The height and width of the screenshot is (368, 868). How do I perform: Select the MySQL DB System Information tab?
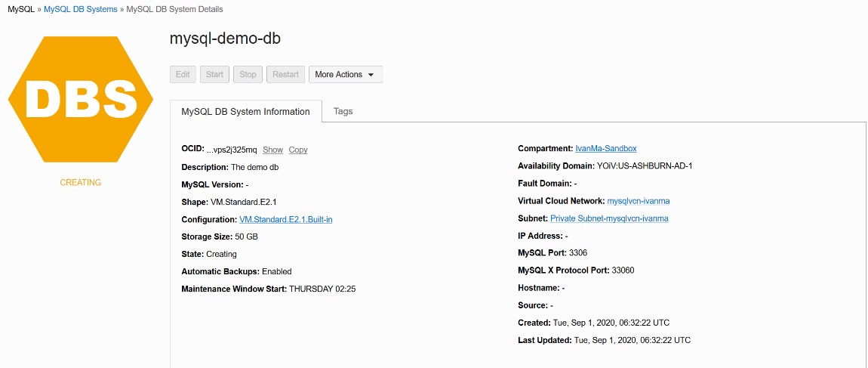(x=245, y=112)
